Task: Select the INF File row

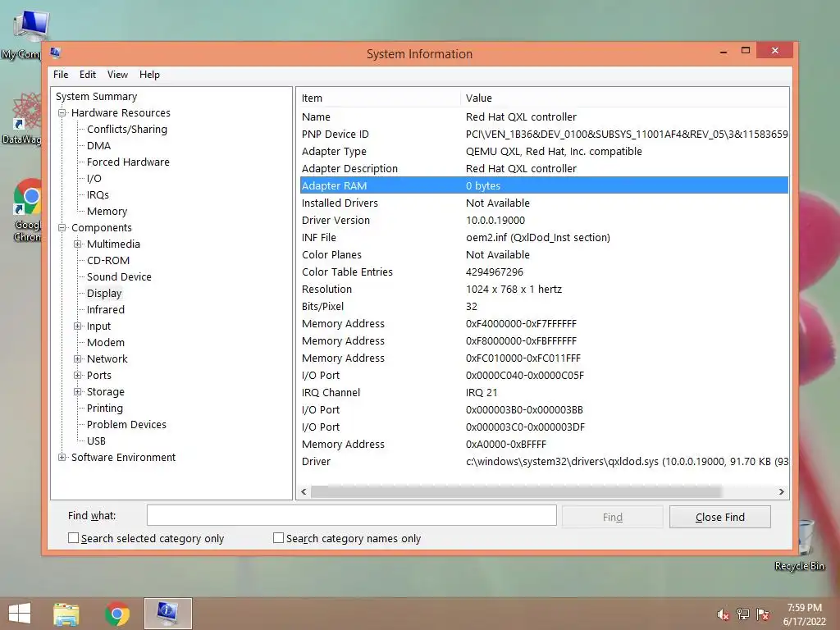Action: tap(544, 237)
